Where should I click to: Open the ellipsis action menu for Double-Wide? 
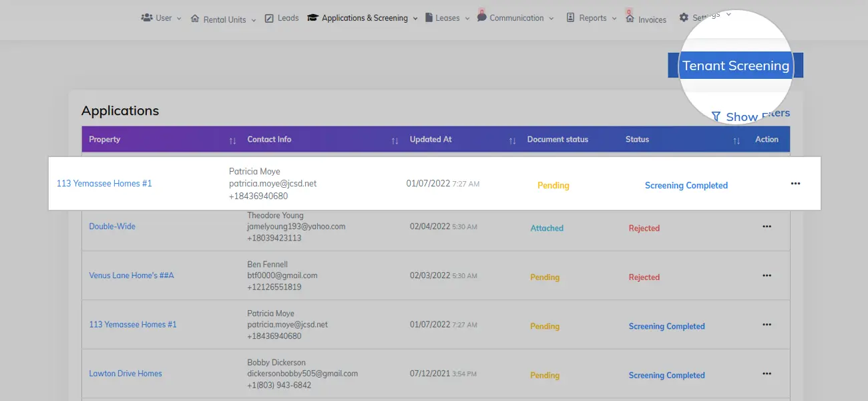pos(767,226)
